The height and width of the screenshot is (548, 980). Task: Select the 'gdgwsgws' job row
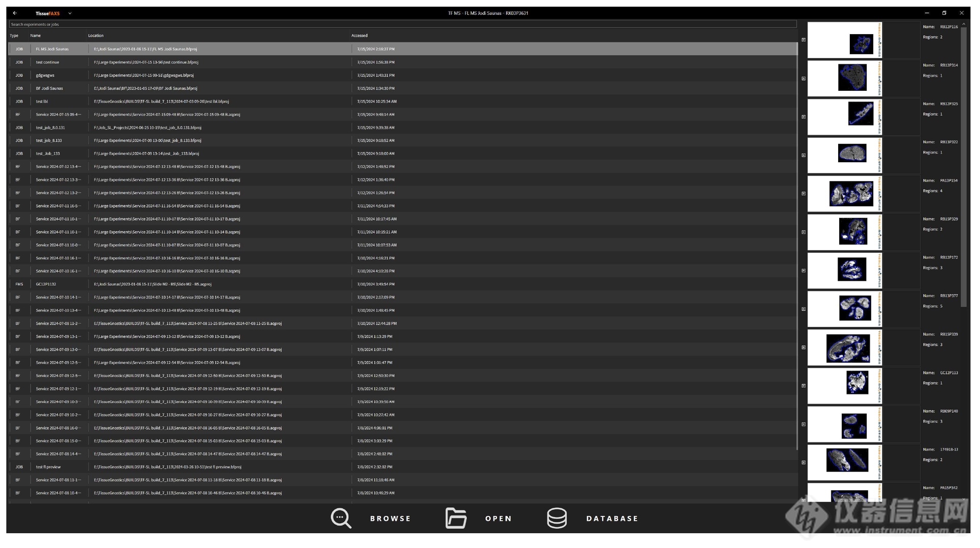click(403, 75)
